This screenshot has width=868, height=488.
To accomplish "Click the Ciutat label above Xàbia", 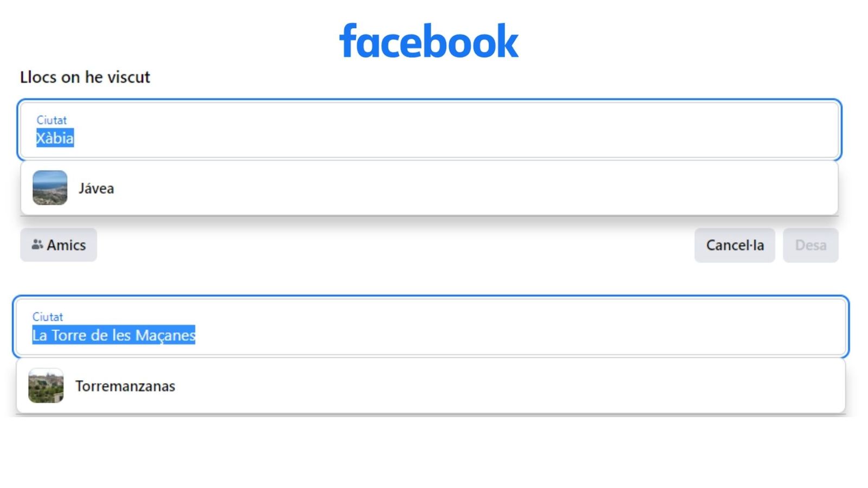I will pos(52,120).
